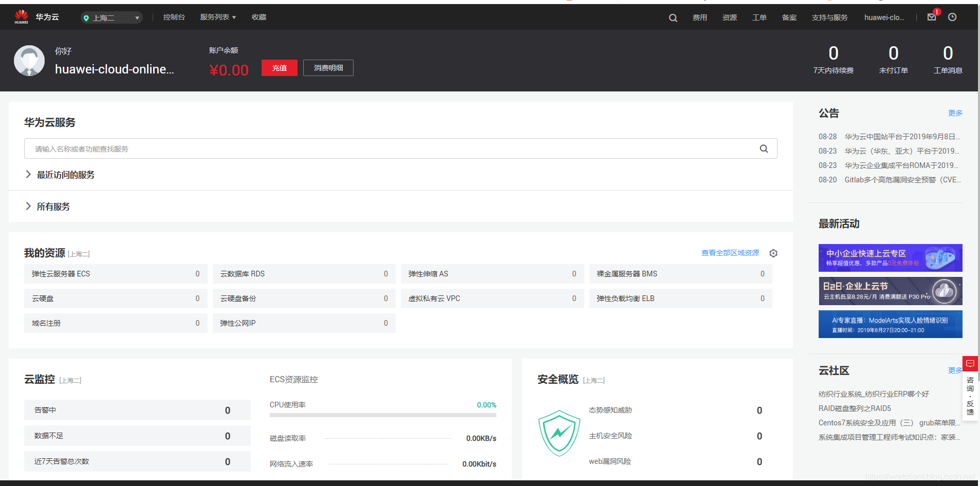Click web漏洞风险 security item

[x=610, y=461]
